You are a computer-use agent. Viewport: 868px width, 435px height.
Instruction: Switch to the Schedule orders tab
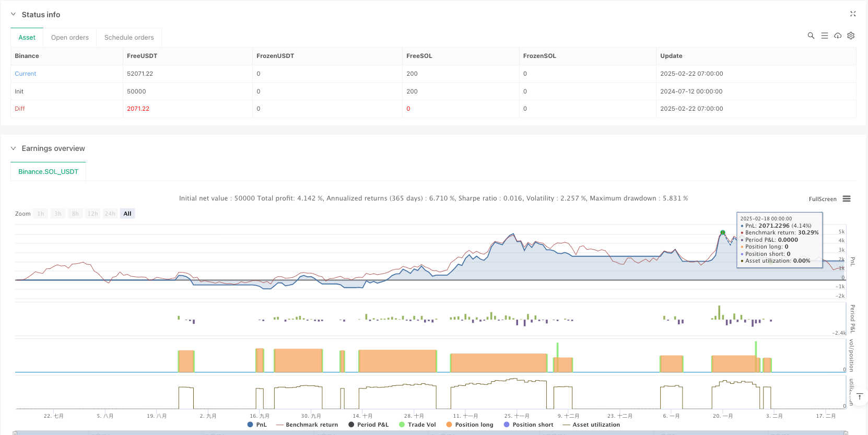pos(129,38)
